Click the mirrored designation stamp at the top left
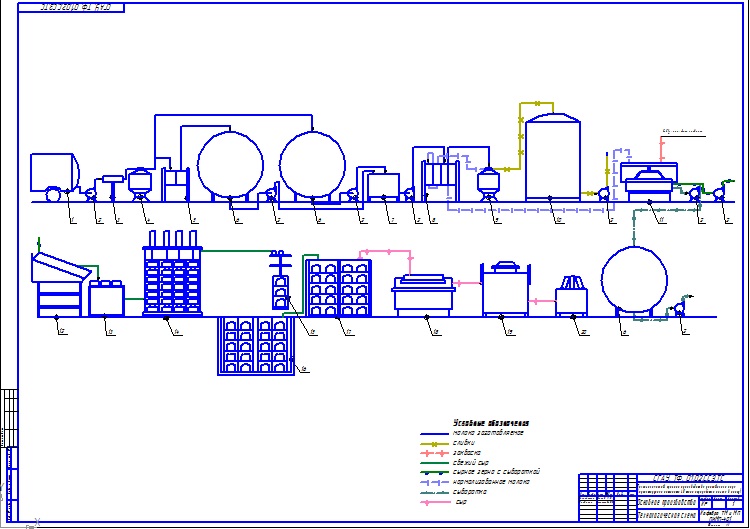 click(72, 7)
